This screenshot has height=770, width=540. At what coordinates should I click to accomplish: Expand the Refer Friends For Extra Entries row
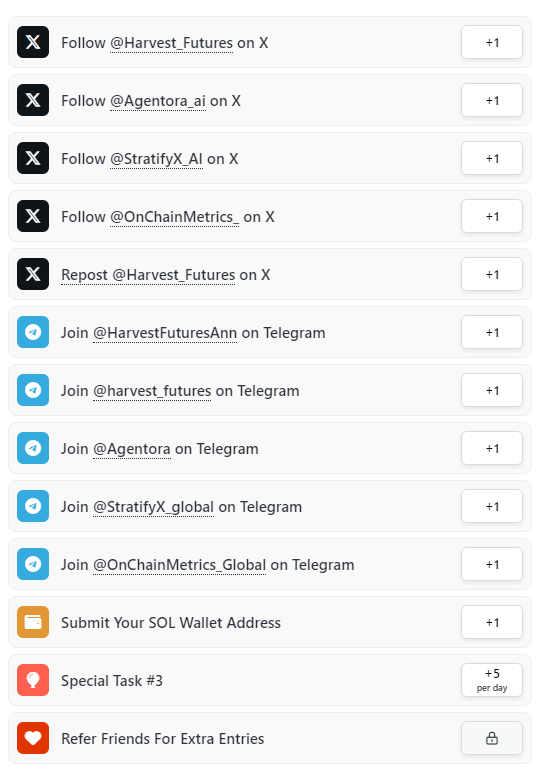pyautogui.click(x=270, y=738)
